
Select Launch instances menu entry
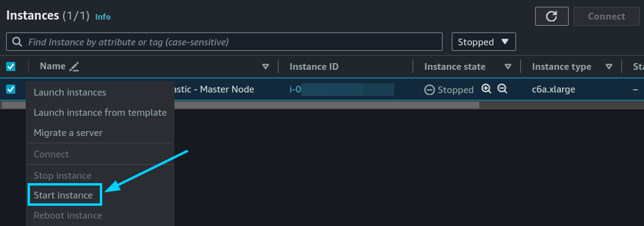click(70, 92)
